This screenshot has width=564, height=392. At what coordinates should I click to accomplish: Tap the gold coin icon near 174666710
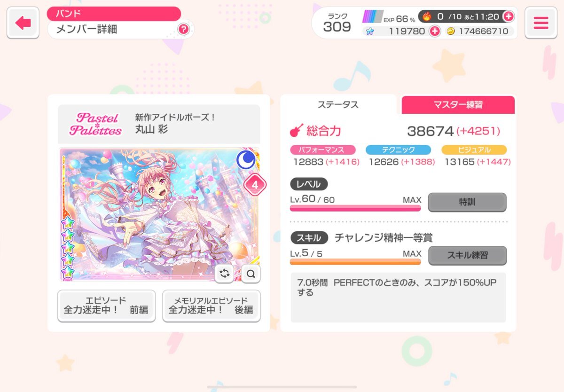(x=450, y=31)
